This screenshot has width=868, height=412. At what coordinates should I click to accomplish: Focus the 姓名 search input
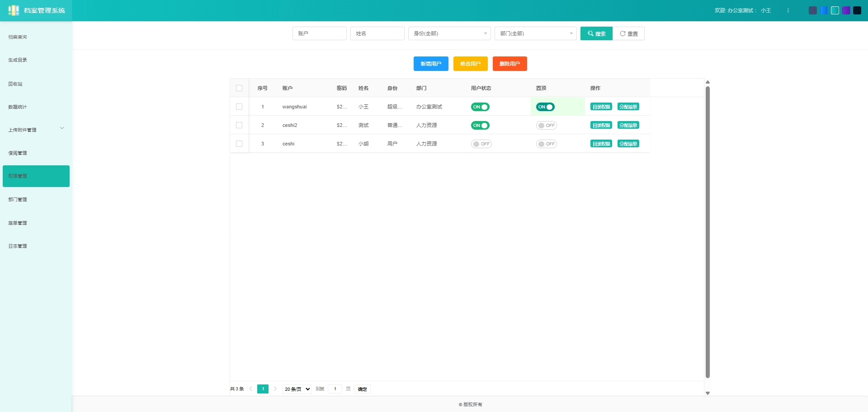377,33
